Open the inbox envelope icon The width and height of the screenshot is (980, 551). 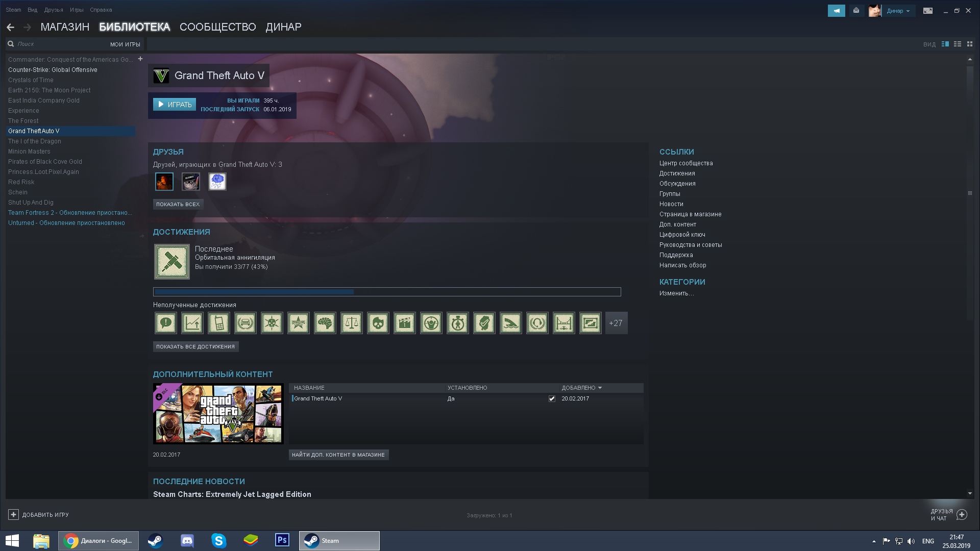click(856, 11)
